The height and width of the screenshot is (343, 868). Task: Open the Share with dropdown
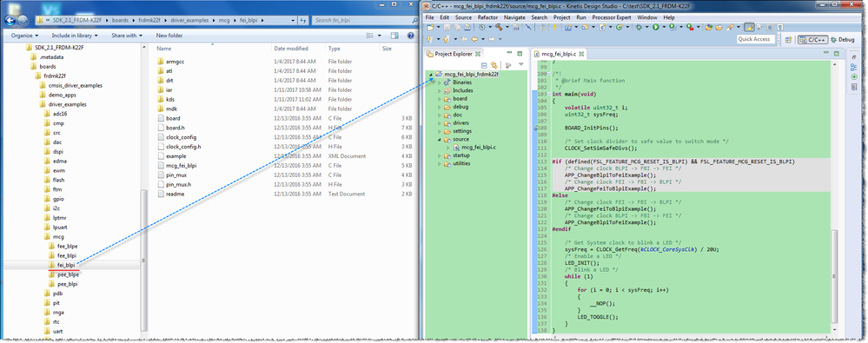click(127, 36)
